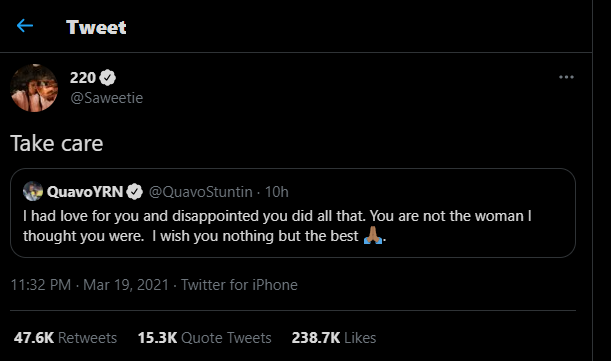Image resolution: width=611 pixels, height=361 pixels.
Task: Click the QuavoYRN display name
Action: (x=85, y=191)
